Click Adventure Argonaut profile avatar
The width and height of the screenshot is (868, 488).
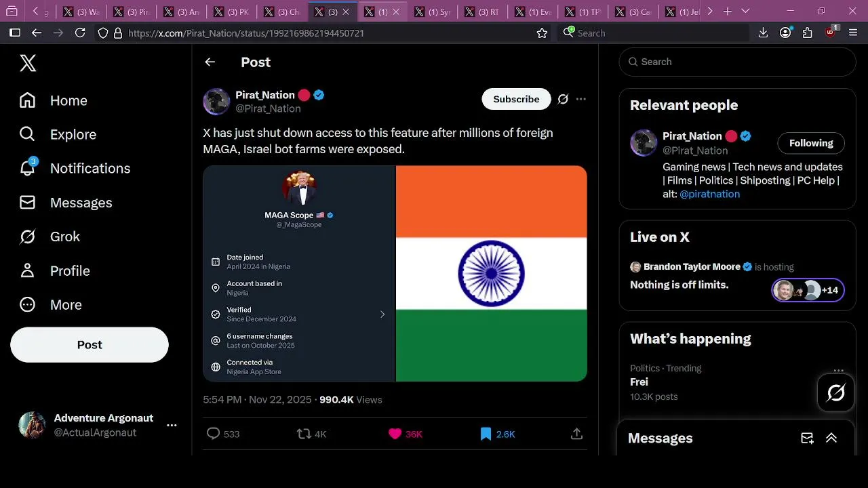tap(32, 425)
